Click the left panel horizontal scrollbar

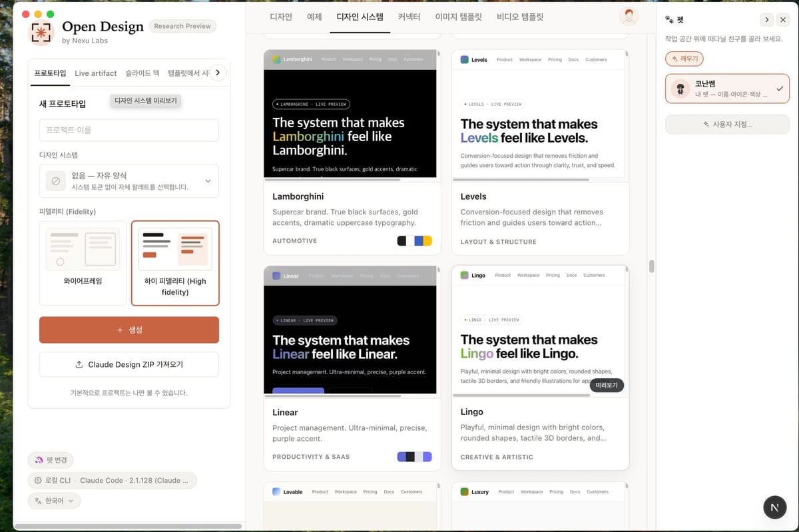128,526
